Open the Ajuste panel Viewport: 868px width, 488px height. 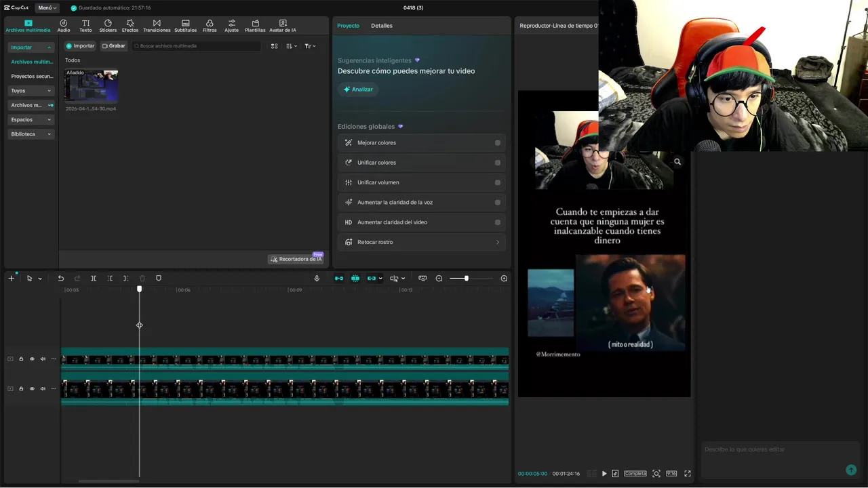[232, 26]
